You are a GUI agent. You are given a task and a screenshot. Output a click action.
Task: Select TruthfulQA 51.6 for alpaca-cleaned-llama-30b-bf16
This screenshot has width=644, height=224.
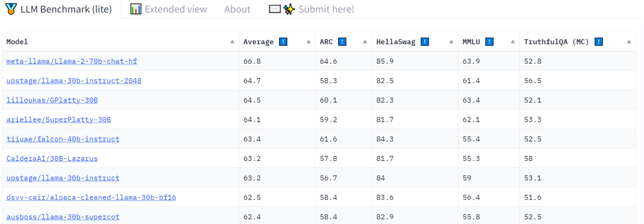coord(532,197)
